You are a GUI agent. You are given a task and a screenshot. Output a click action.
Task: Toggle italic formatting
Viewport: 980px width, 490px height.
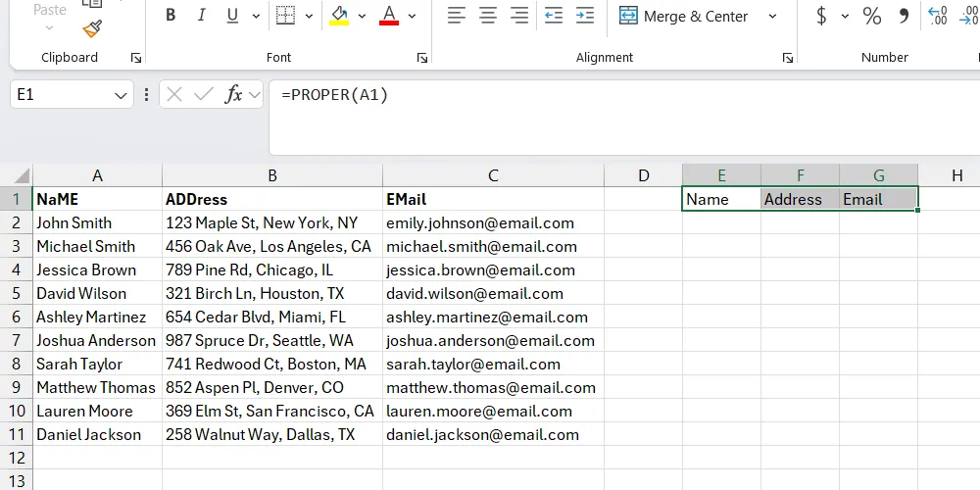pos(202,16)
